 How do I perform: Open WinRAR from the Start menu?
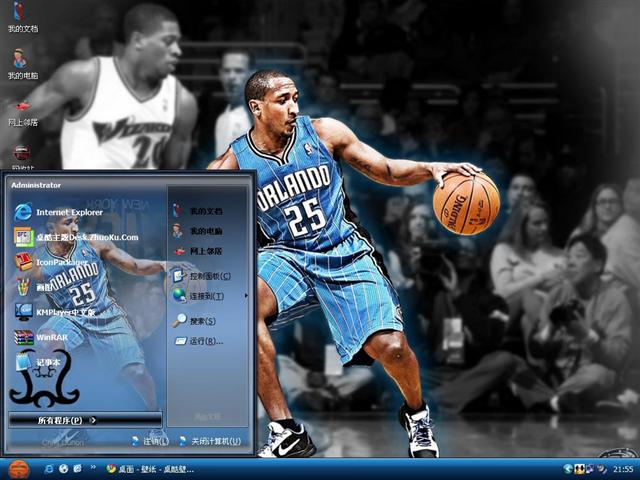coord(40,337)
